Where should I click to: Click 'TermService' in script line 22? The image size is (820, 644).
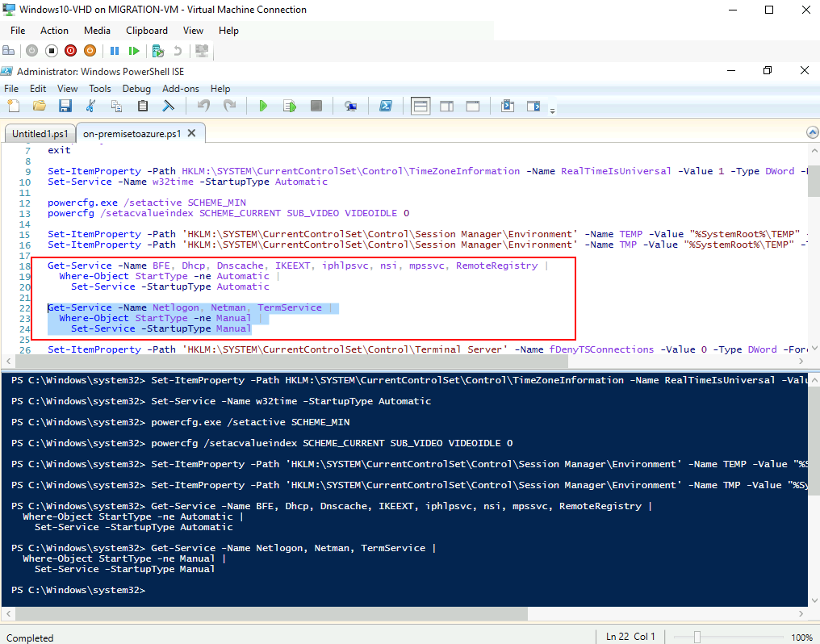[290, 307]
